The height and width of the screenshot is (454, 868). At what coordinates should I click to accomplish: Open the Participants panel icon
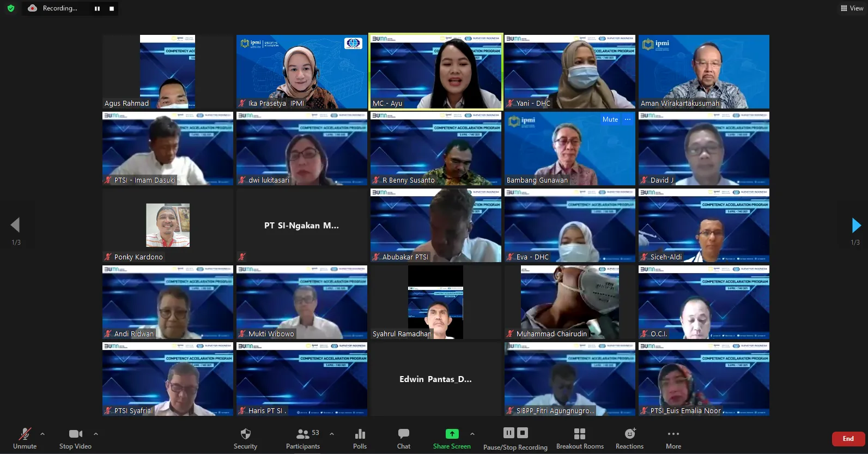(x=302, y=434)
